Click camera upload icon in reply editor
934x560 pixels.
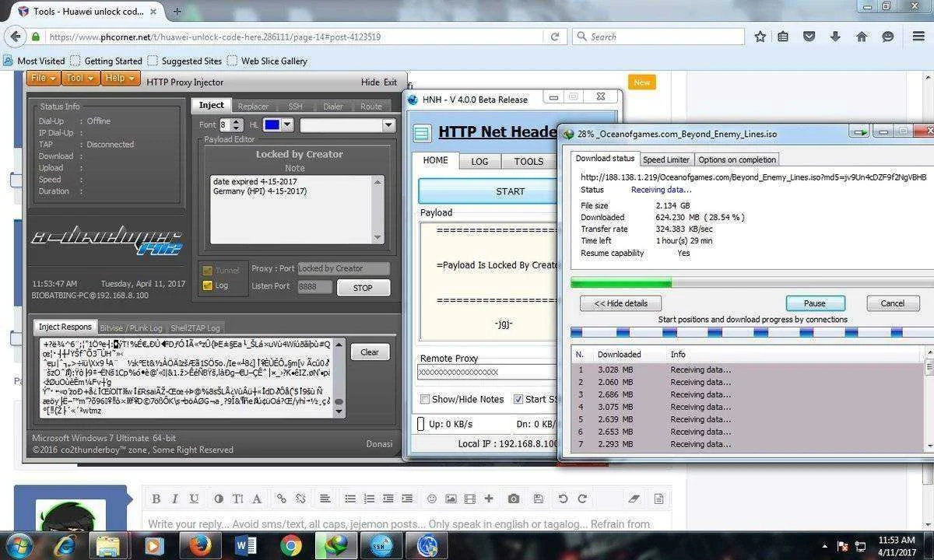pos(514,499)
